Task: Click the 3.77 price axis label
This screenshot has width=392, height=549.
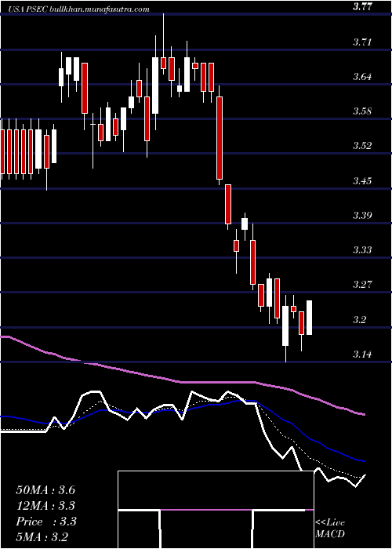Action: click(x=363, y=6)
